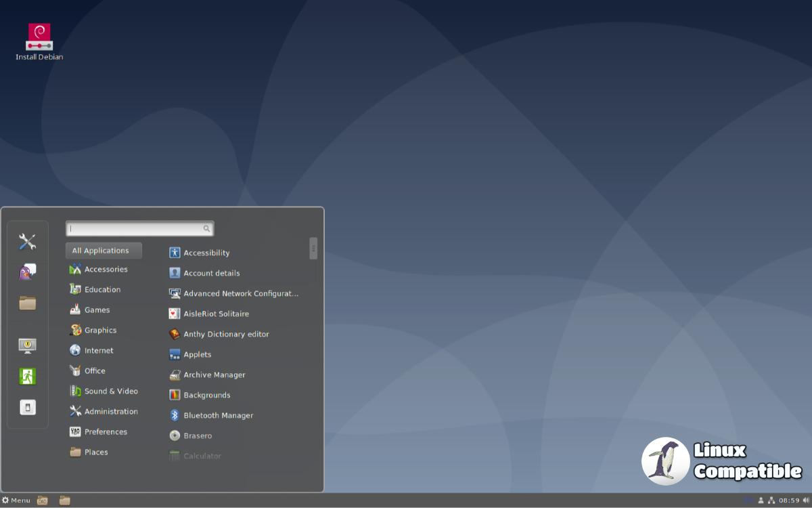The height and width of the screenshot is (508, 812).
Task: Launch Pidgin messenger from the favorites sidebar
Action: [x=27, y=272]
